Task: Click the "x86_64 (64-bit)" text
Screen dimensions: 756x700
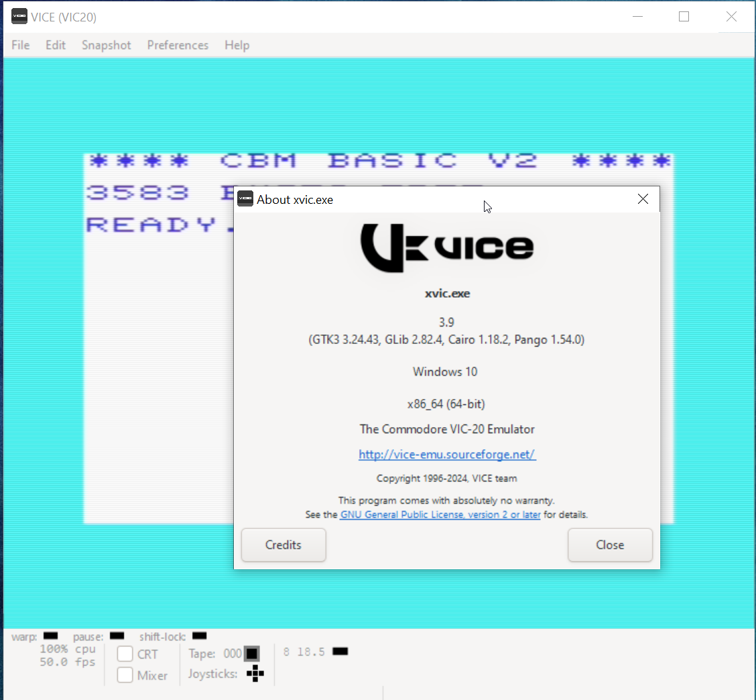Action: [446, 404]
